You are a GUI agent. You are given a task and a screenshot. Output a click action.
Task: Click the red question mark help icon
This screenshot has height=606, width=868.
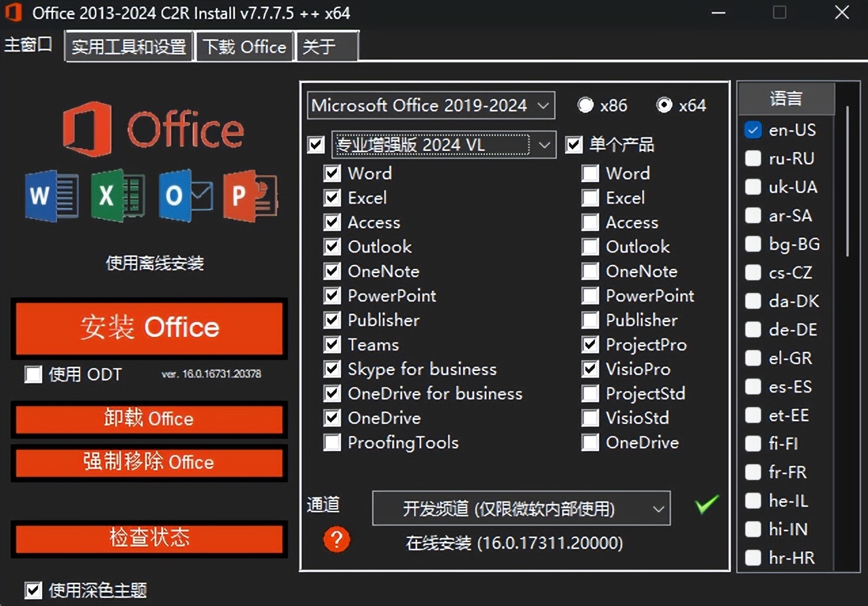[336, 540]
